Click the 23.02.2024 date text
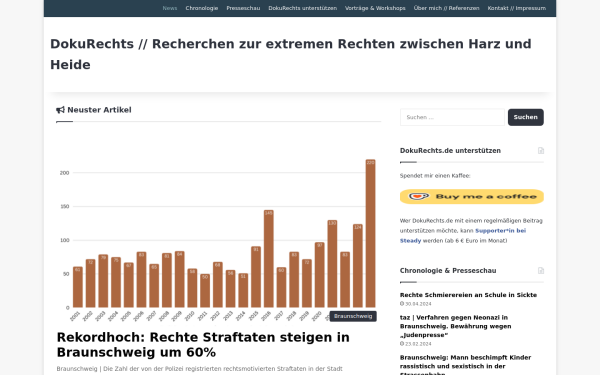The image size is (600, 375). pos(418,344)
